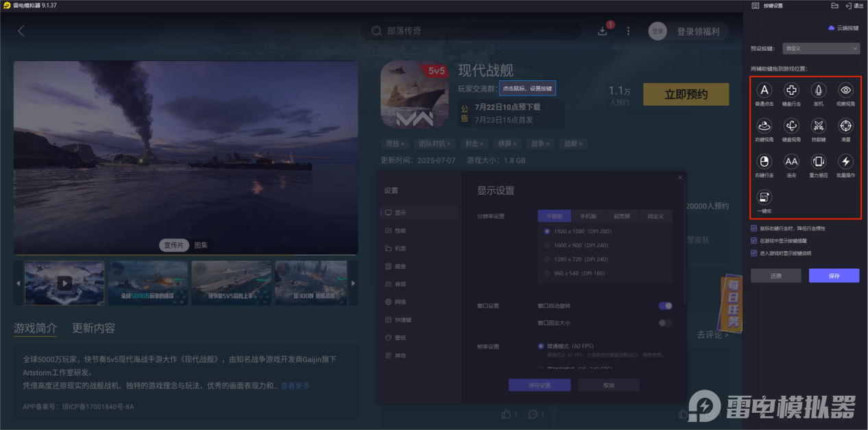Pick the 观察视角 observe view mapping icon

(845, 90)
